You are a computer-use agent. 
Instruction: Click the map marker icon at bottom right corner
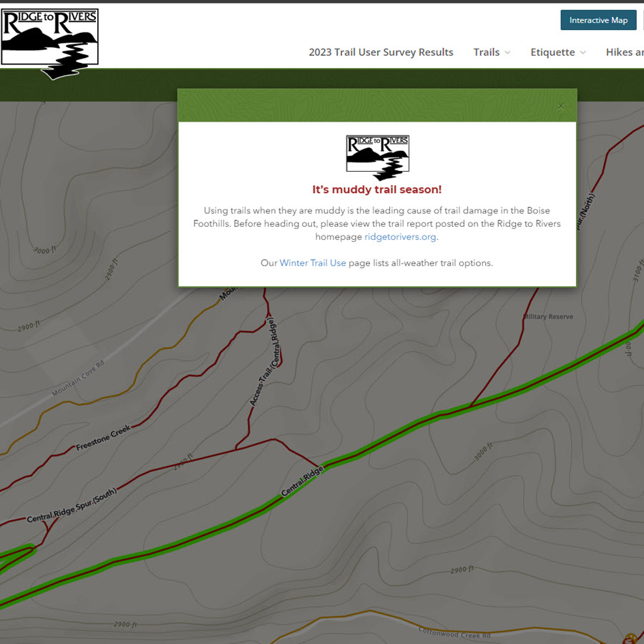633,639
